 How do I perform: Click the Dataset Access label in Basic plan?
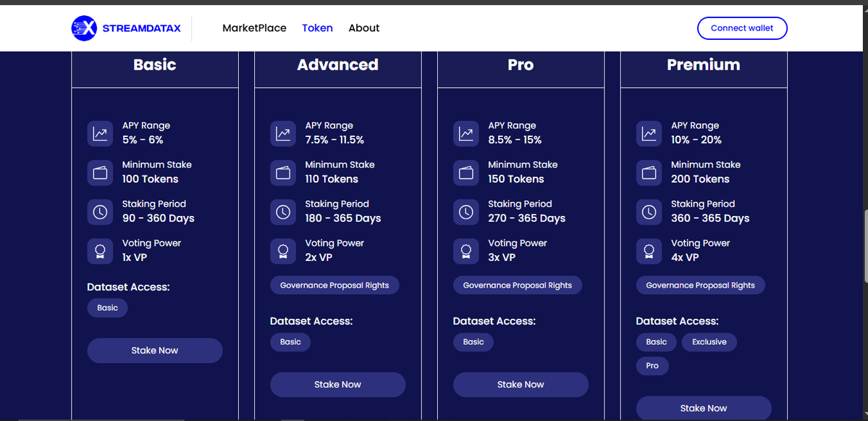pyautogui.click(x=128, y=287)
